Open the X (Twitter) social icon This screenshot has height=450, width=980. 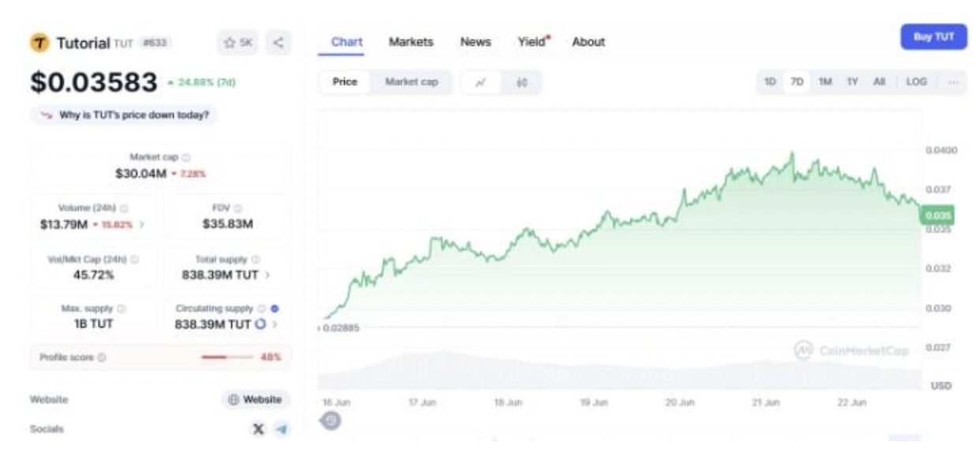tap(258, 429)
